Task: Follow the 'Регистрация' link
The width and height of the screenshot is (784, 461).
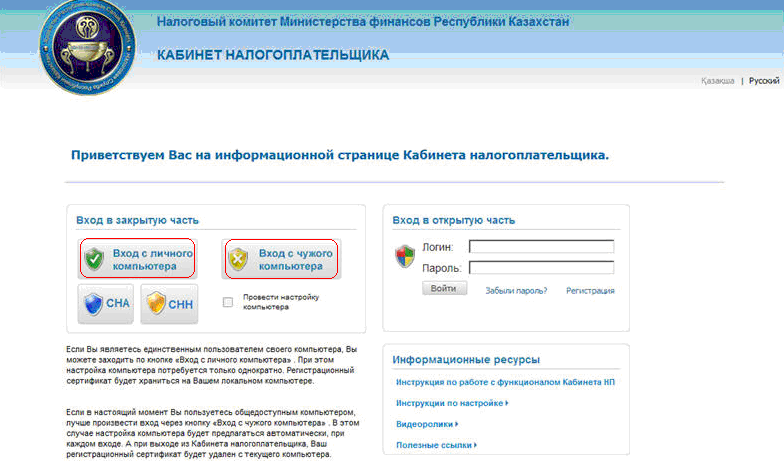Action: click(590, 291)
